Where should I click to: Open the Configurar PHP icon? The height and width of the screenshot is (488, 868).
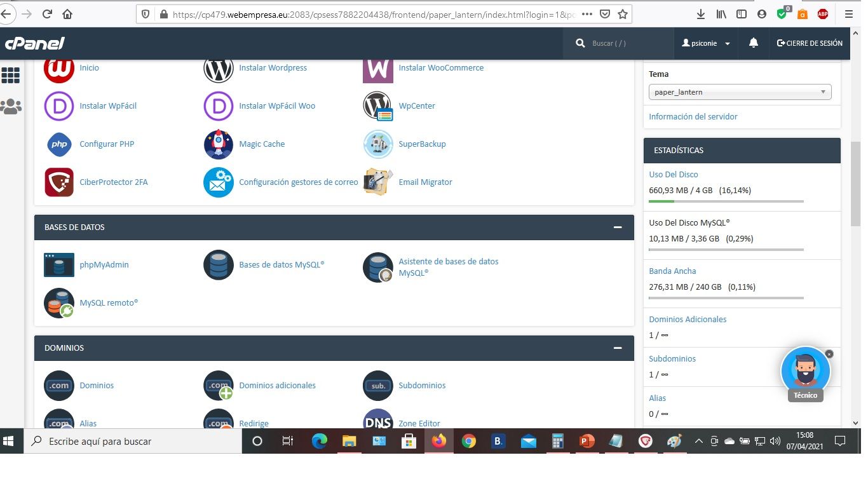click(59, 144)
